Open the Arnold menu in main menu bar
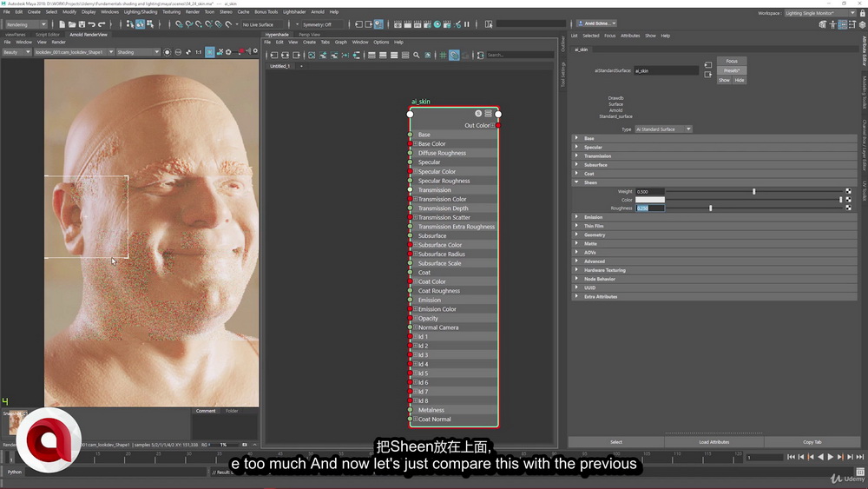The width and height of the screenshot is (868, 489). [x=318, y=11]
